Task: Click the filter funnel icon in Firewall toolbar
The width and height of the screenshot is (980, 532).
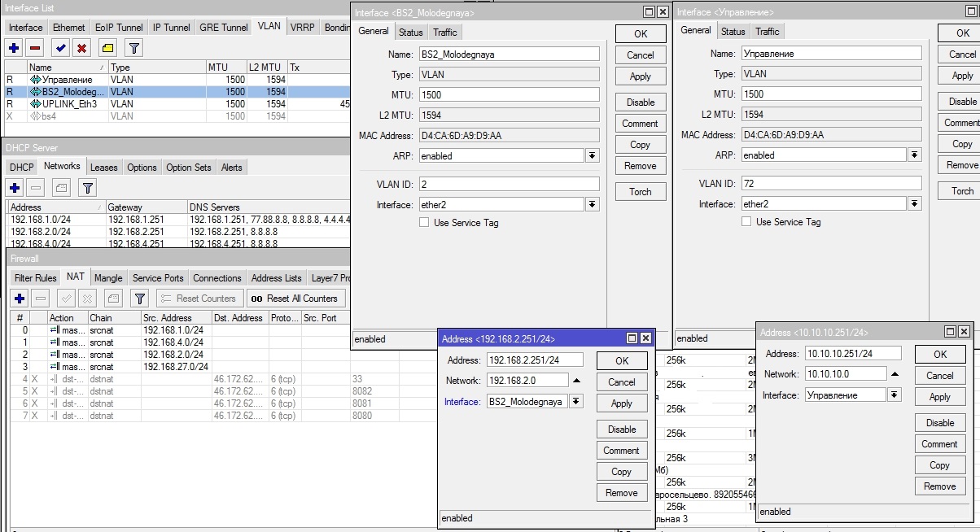Action: pyautogui.click(x=139, y=299)
